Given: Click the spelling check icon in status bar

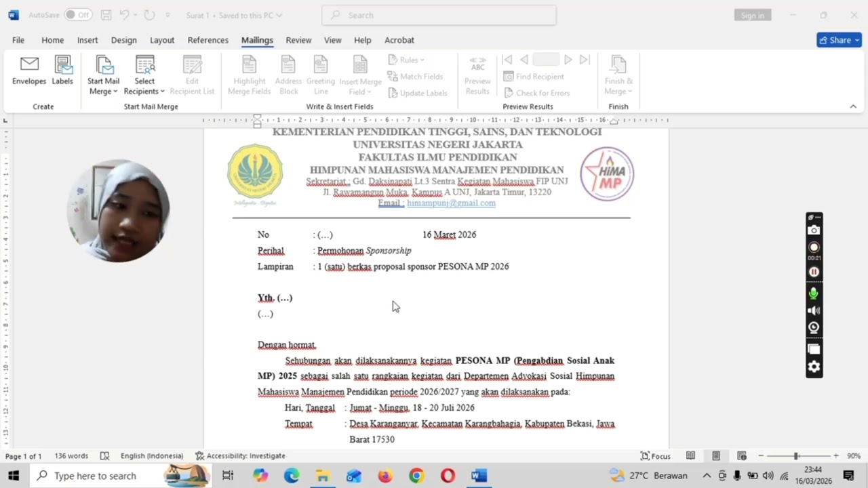Looking at the screenshot, I should point(104,456).
